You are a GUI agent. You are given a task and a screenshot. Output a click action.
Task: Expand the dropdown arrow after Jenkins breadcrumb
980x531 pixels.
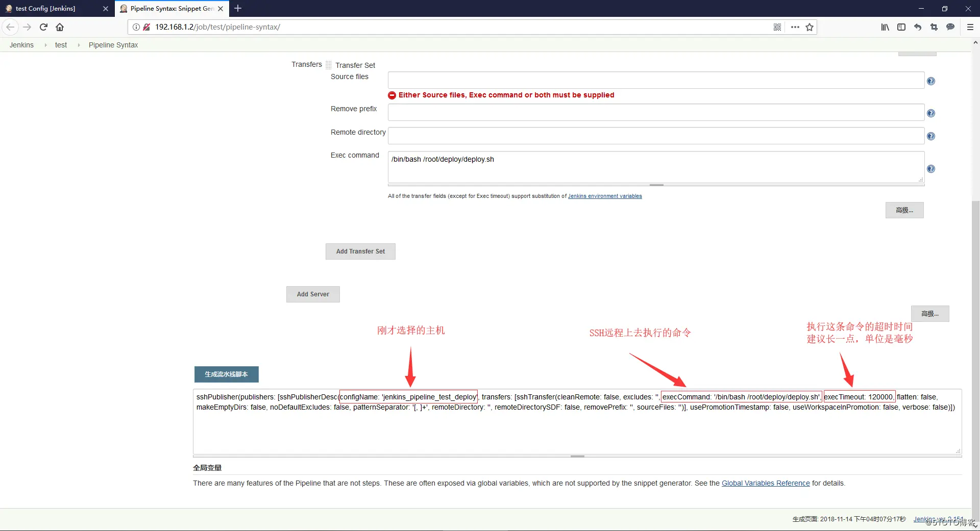coord(45,45)
